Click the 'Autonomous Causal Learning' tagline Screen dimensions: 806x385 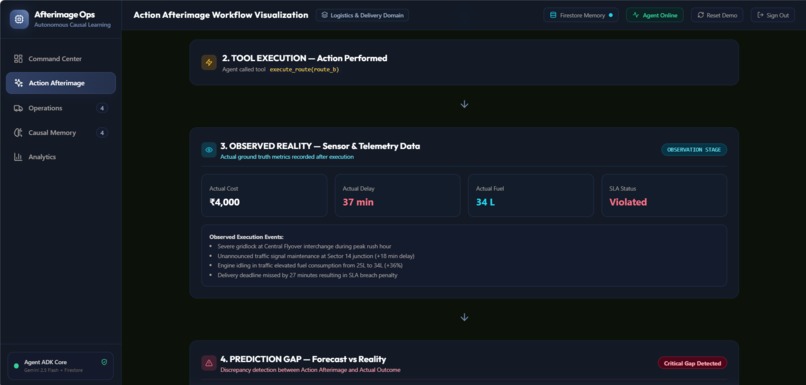pos(72,25)
